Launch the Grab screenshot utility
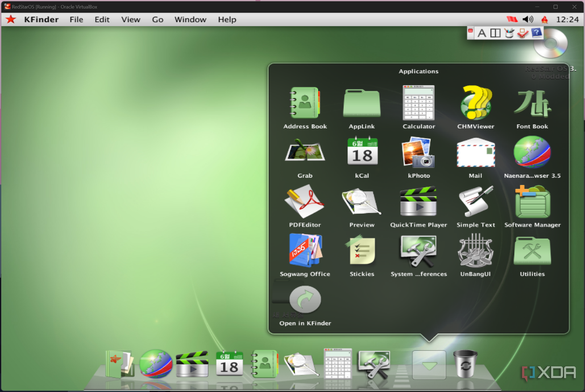The image size is (585, 392). (x=305, y=152)
